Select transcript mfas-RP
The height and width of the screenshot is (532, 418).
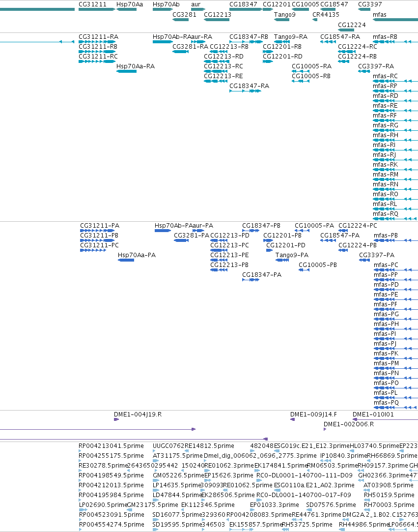tap(385, 86)
